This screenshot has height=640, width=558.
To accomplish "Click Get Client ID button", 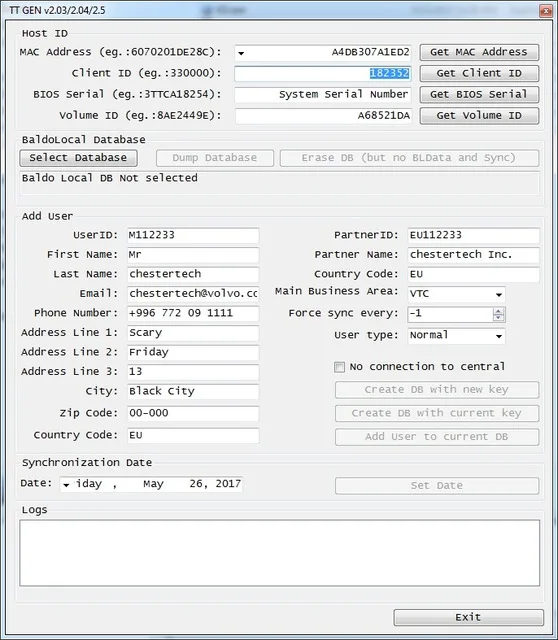I will pyautogui.click(x=479, y=73).
